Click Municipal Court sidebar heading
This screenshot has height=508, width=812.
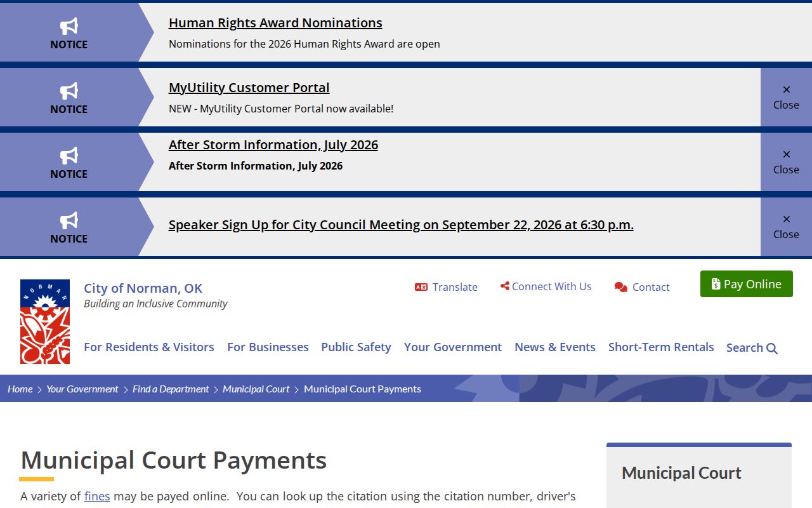(681, 473)
